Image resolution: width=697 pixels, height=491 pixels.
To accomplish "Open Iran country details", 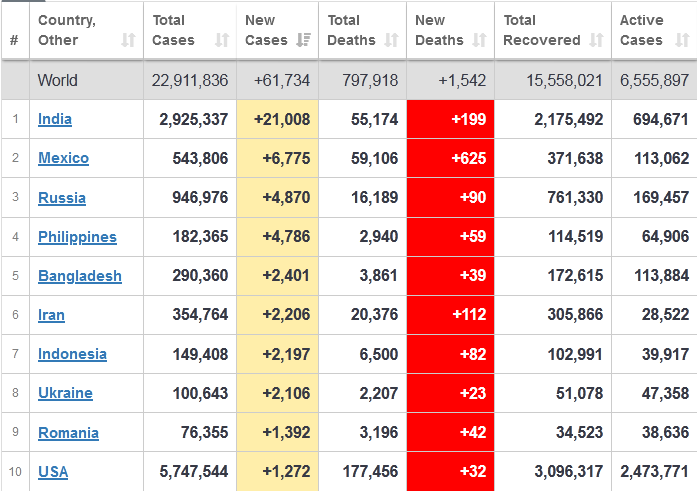I will (51, 315).
